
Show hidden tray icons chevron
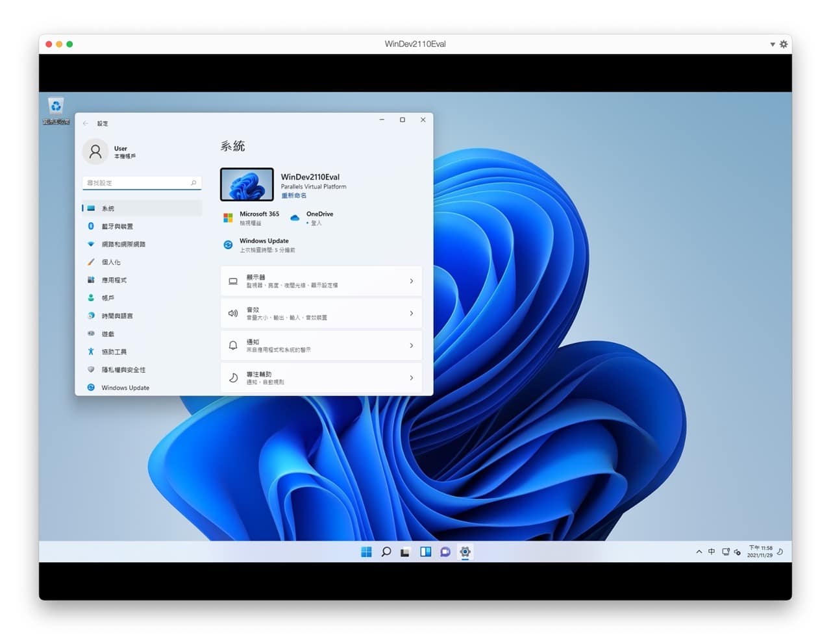(x=699, y=552)
